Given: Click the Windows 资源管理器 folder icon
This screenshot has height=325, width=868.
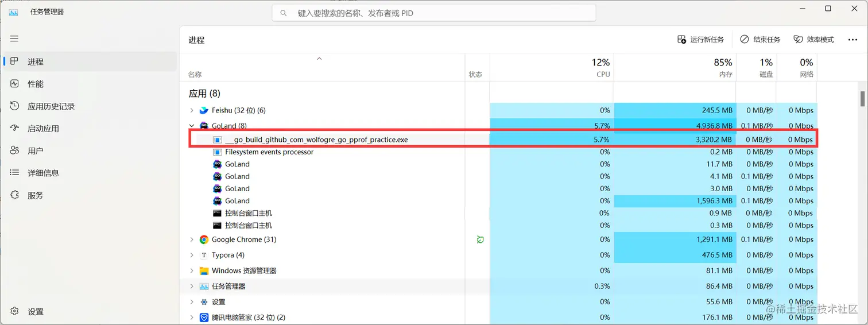Looking at the screenshot, I should click(x=204, y=270).
